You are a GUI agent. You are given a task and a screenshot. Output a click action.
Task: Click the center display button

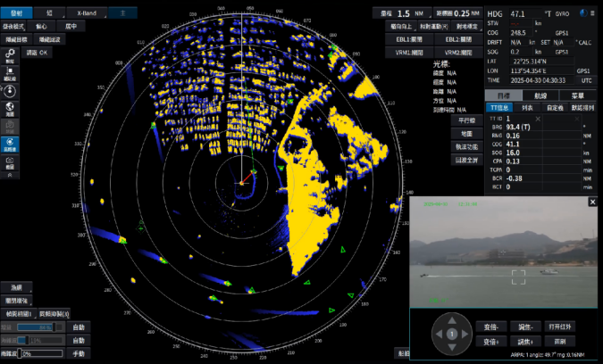(x=71, y=27)
